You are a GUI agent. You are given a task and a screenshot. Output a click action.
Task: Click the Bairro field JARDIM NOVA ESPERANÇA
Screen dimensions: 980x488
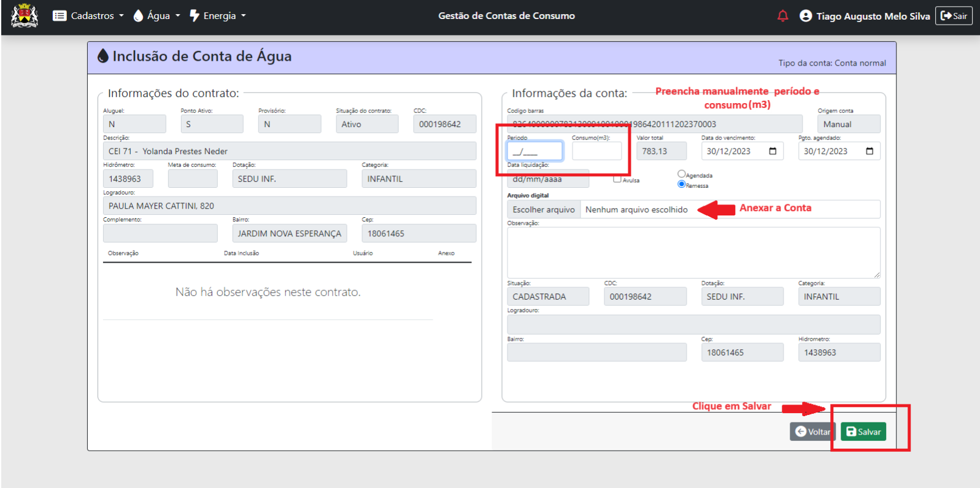(290, 233)
